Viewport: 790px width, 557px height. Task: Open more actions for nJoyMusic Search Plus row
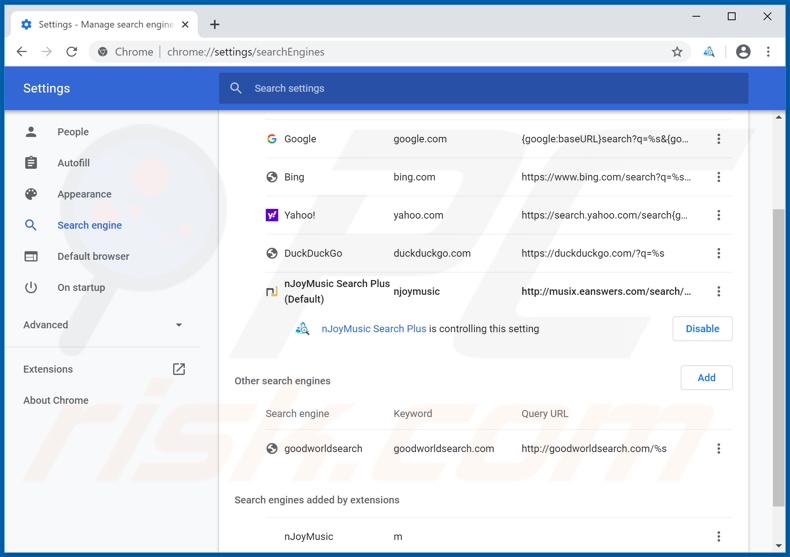tap(718, 291)
